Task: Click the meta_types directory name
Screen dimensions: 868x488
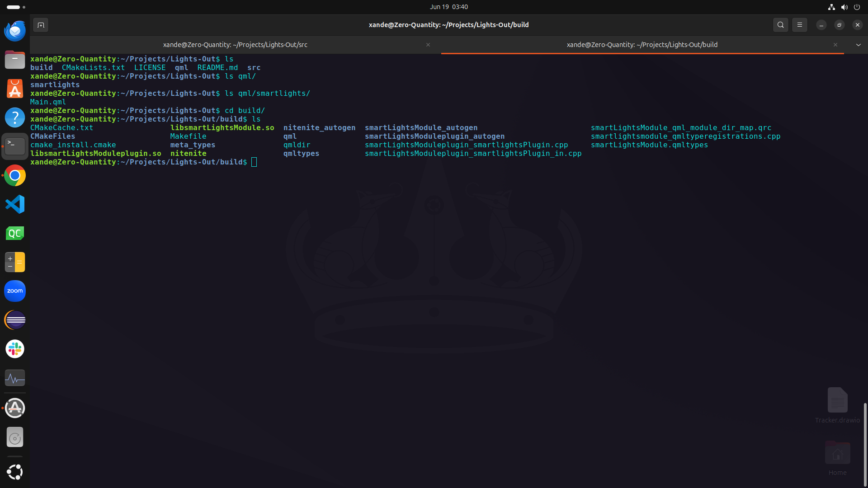Action: (x=193, y=145)
